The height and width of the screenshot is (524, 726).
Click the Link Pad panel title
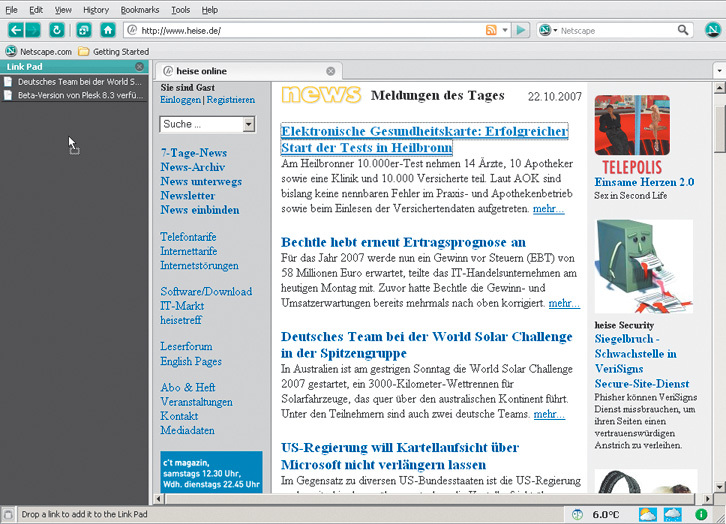[x=25, y=67]
